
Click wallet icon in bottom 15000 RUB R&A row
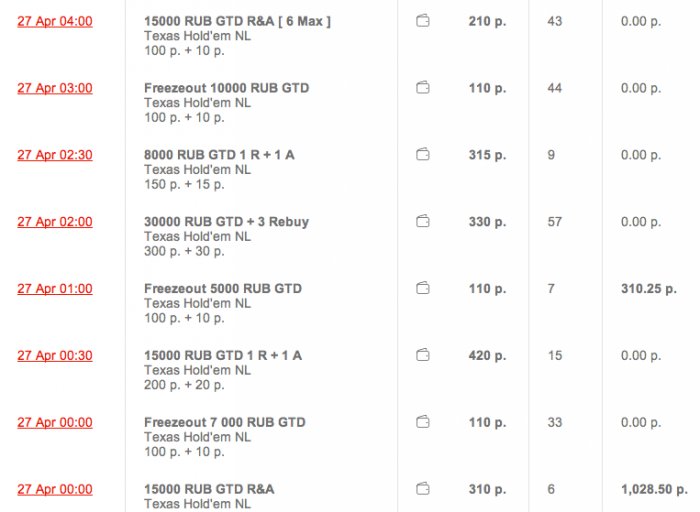[422, 489]
